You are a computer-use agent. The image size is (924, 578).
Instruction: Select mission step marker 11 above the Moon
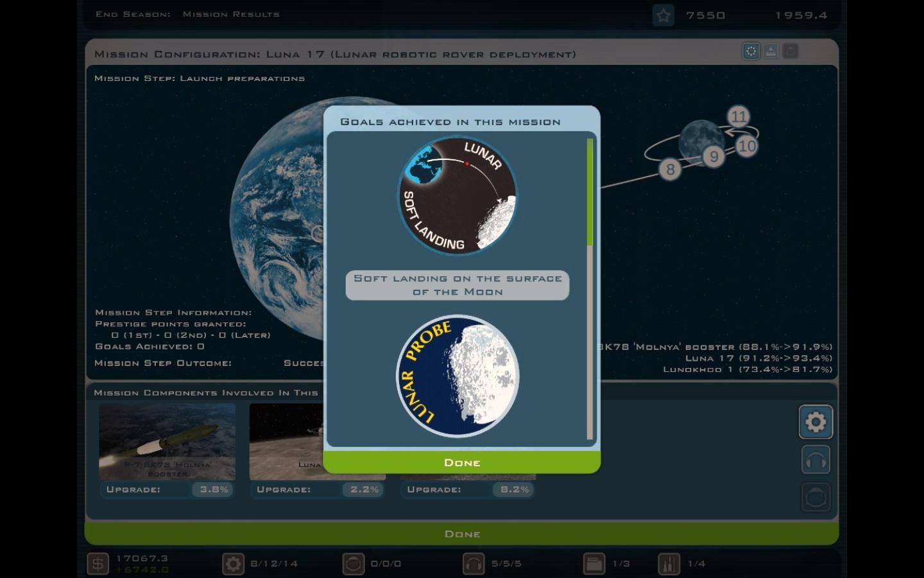tap(739, 117)
